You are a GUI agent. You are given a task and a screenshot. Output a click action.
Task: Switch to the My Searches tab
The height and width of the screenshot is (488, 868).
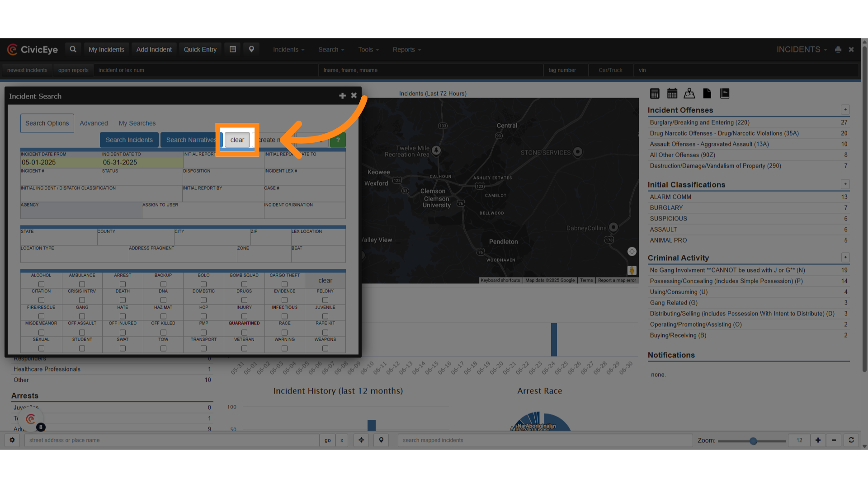(137, 123)
